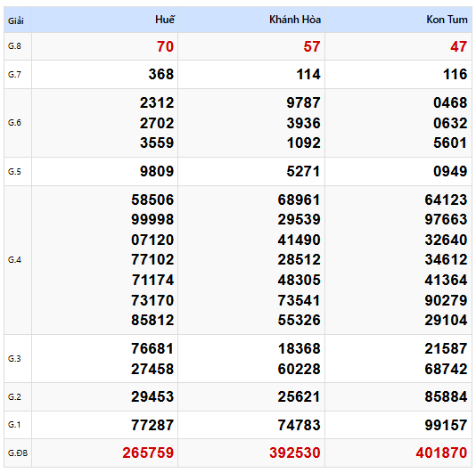Select Khánh Hòa G.5 number 5271
This screenshot has width=476, height=473.
pyautogui.click(x=303, y=171)
